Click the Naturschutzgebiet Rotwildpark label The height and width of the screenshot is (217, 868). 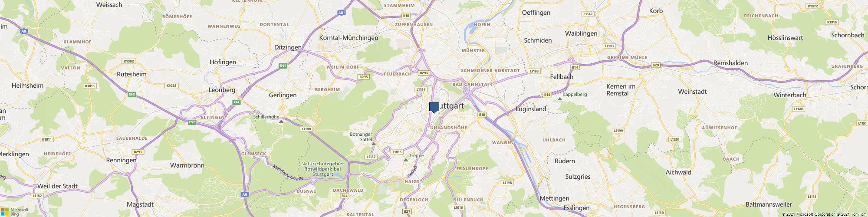[x=322, y=169]
